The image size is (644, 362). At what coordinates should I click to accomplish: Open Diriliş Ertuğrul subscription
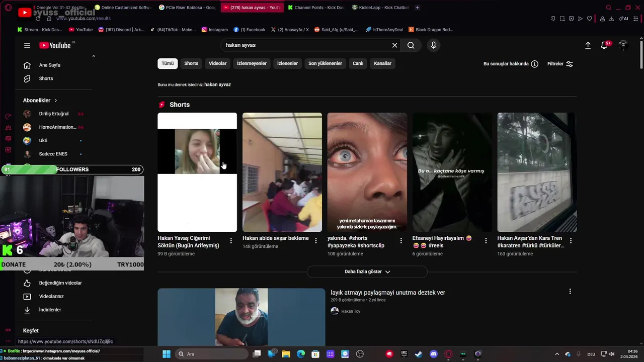pos(54,114)
